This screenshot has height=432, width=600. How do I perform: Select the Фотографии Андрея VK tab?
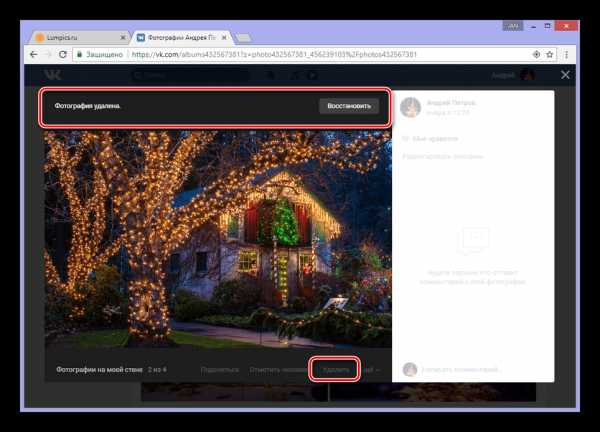pos(182,37)
